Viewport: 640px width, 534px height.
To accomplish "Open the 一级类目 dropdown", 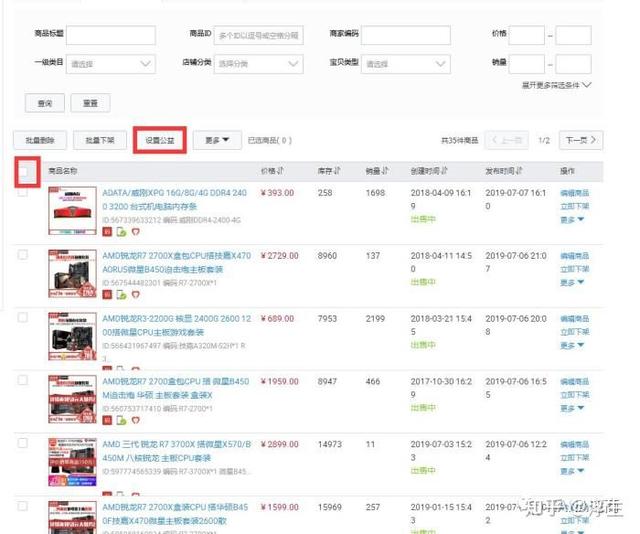I will click(x=111, y=64).
